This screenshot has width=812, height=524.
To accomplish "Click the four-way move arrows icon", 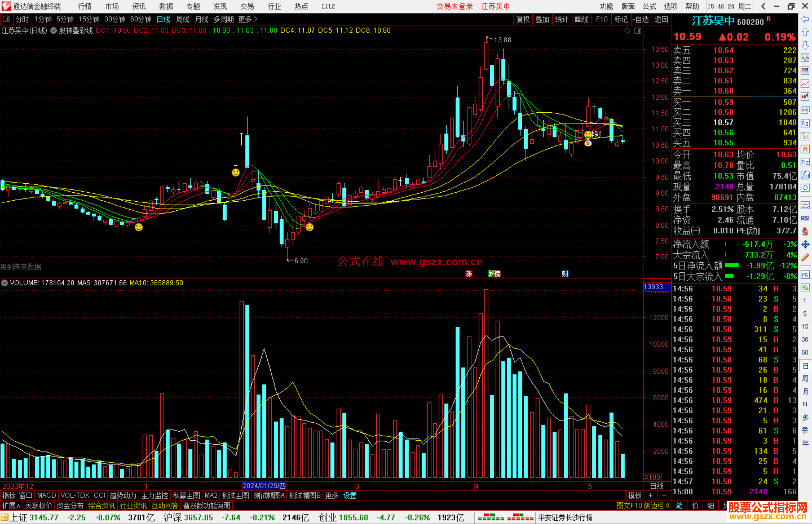I will point(805,245).
